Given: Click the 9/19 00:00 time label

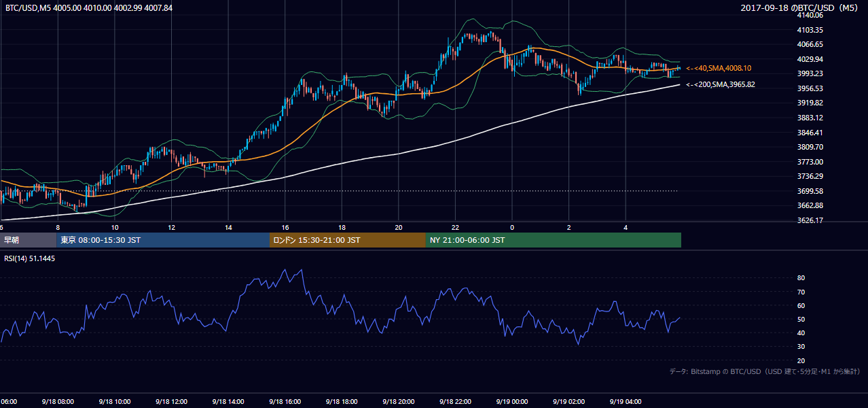Looking at the screenshot, I should (x=511, y=402).
